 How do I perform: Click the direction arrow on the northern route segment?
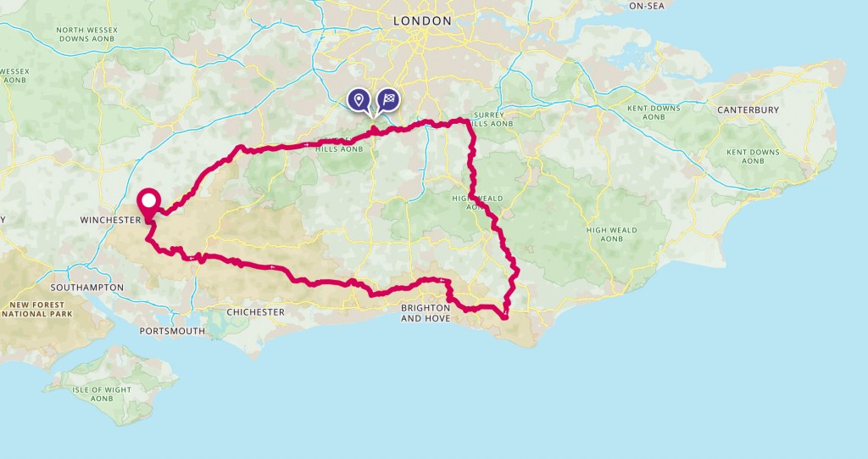click(x=306, y=145)
